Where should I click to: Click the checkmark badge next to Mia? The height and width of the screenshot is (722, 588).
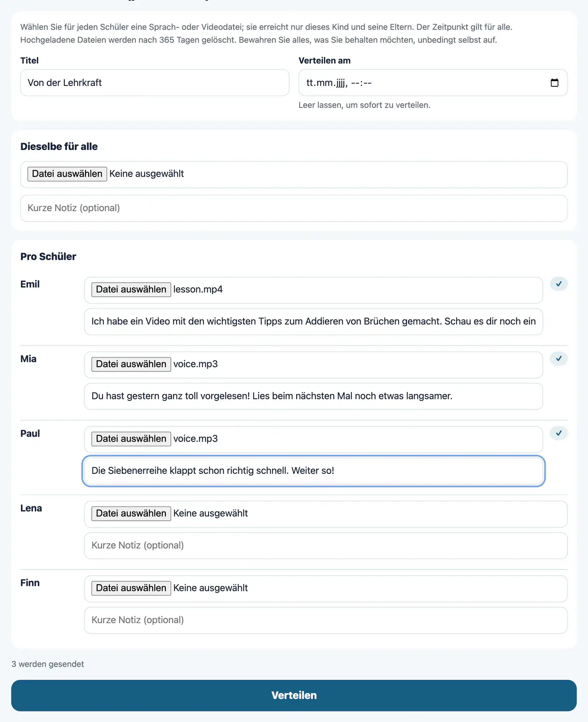click(x=559, y=358)
